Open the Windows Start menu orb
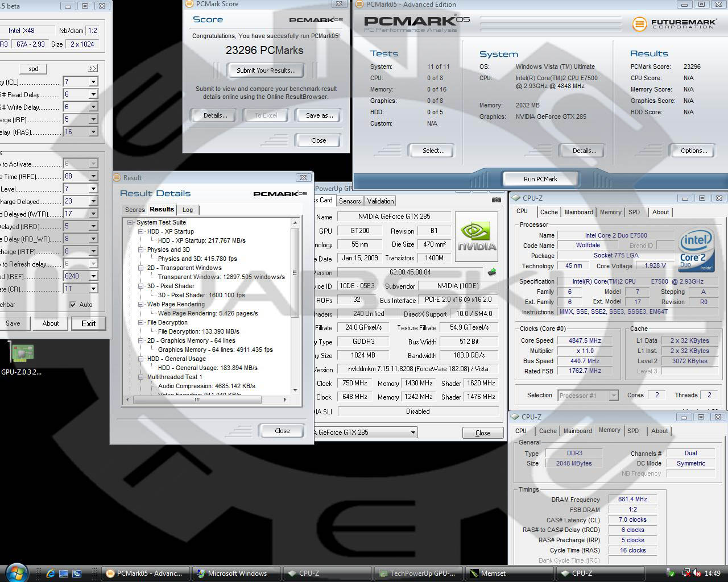 click(x=15, y=572)
